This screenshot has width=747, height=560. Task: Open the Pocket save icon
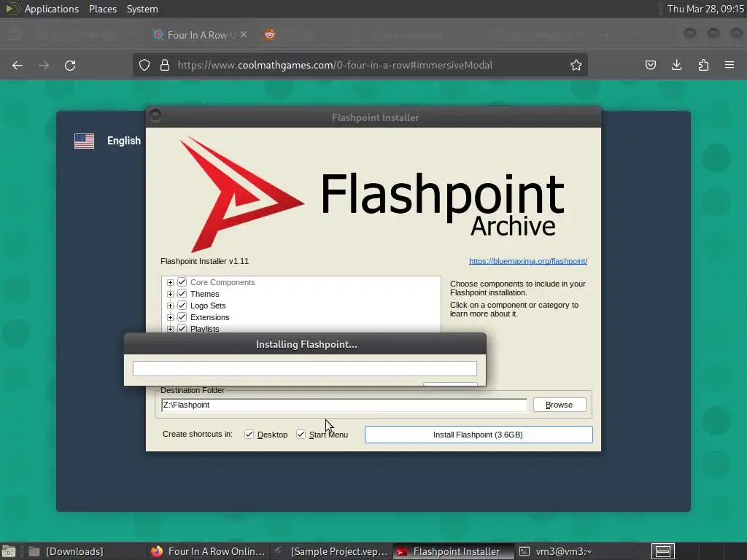(x=650, y=65)
